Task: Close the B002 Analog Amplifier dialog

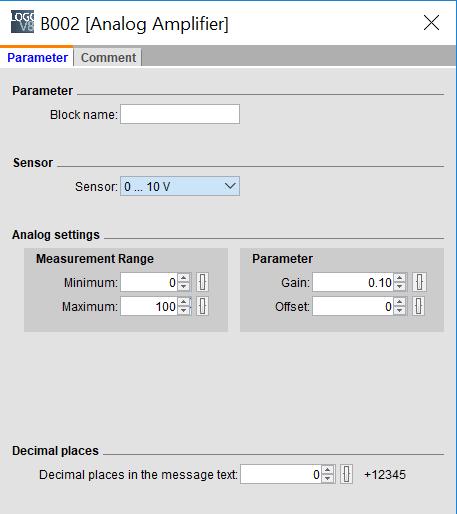Action: click(431, 23)
